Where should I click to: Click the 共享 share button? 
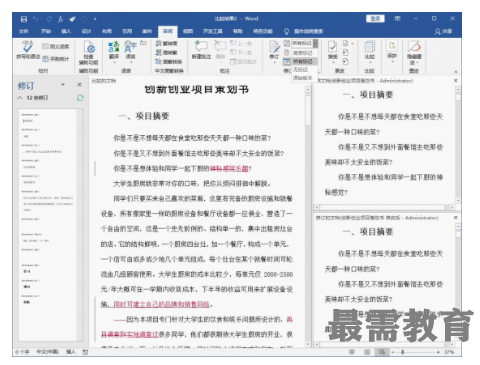coord(444,31)
